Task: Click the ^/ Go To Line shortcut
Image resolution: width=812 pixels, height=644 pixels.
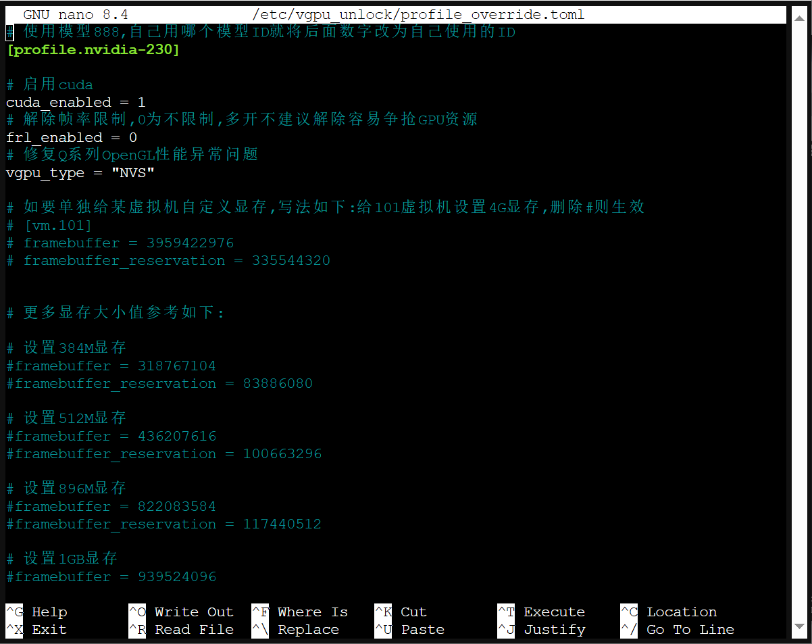Action: (x=678, y=629)
